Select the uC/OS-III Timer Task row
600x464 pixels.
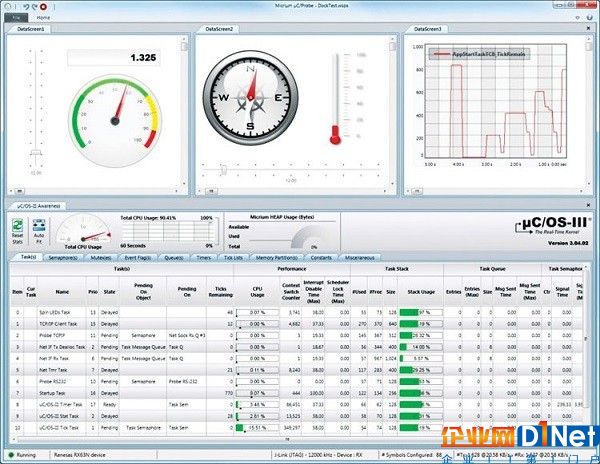(297, 404)
